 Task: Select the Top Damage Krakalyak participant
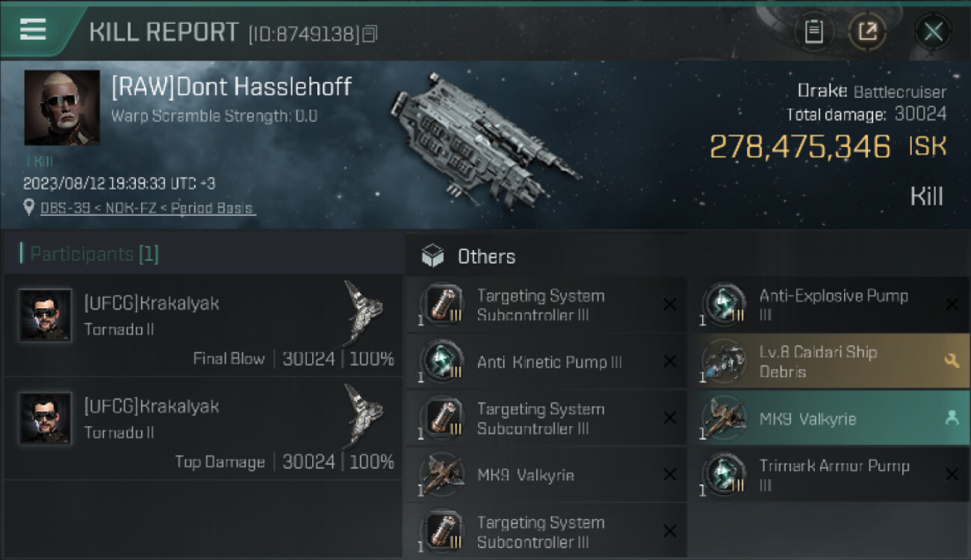pos(202,427)
